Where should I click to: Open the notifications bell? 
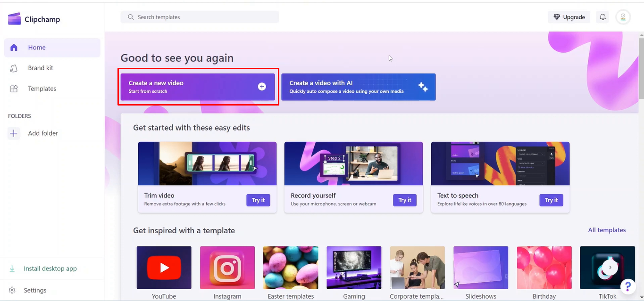602,16
